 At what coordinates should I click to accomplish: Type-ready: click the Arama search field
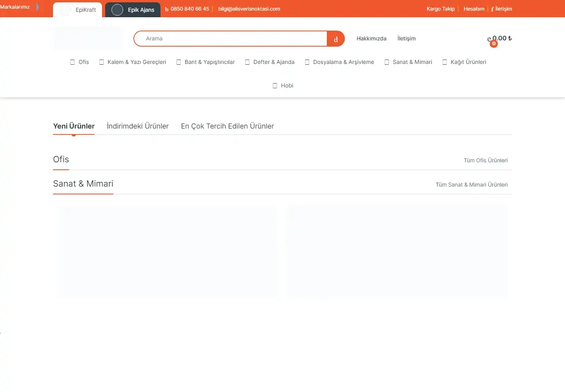[x=231, y=39]
